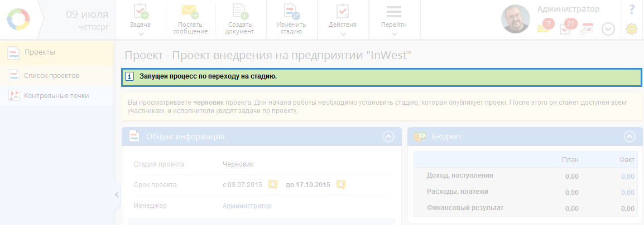Collapse the left sidebar with arrow handle
Screen dimensions: 644x225
click(x=117, y=194)
